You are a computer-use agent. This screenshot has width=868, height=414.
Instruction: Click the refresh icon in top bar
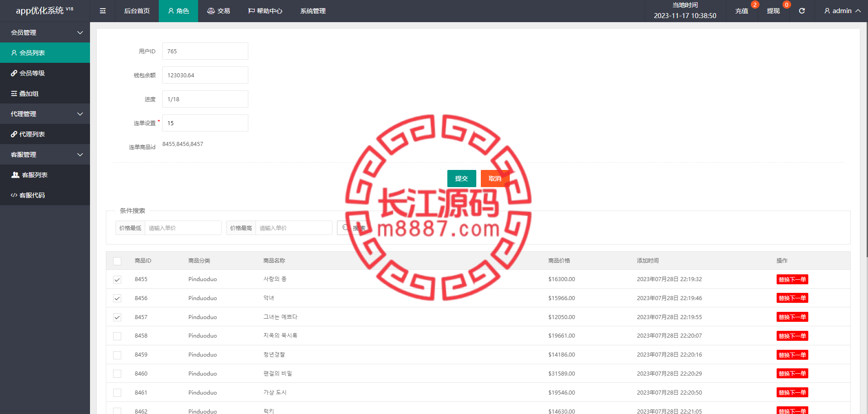tap(802, 11)
